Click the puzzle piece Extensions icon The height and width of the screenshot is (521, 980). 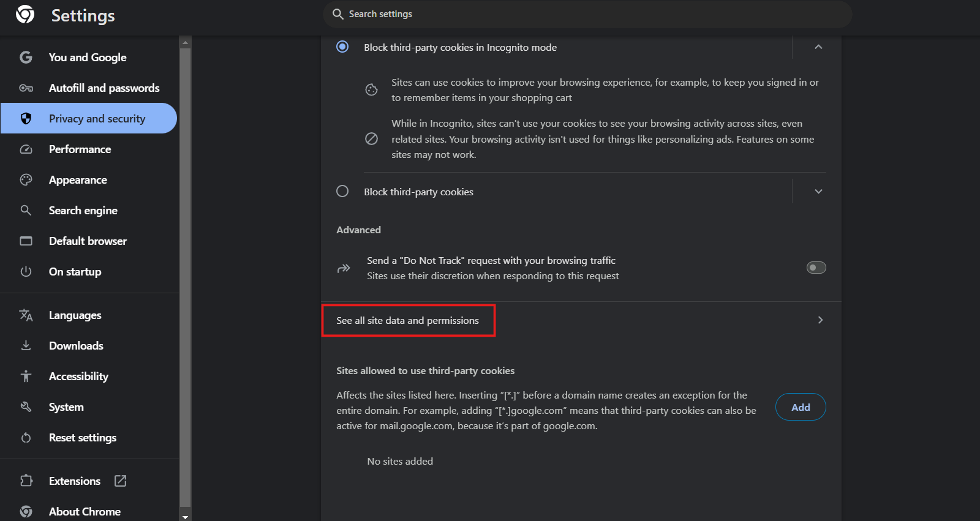pyautogui.click(x=26, y=481)
